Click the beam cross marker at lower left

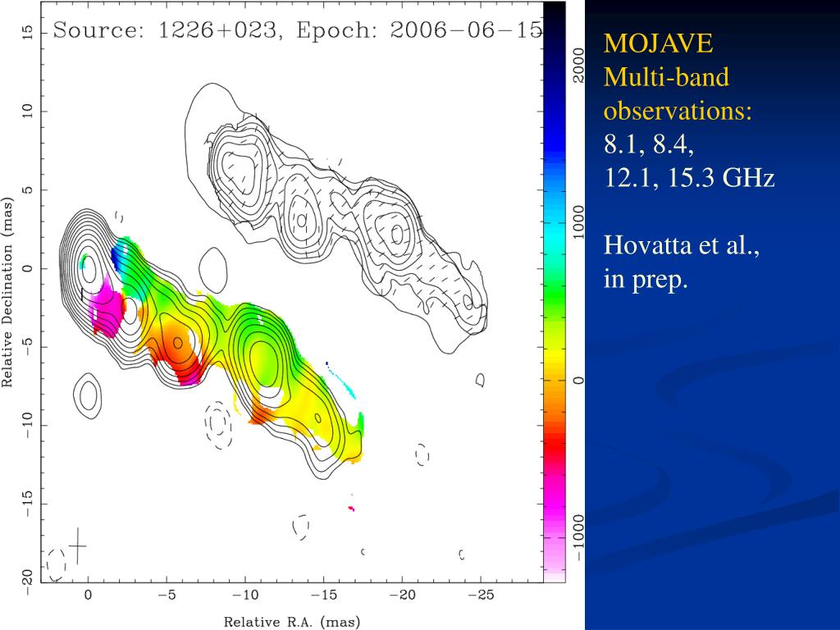coord(78,546)
